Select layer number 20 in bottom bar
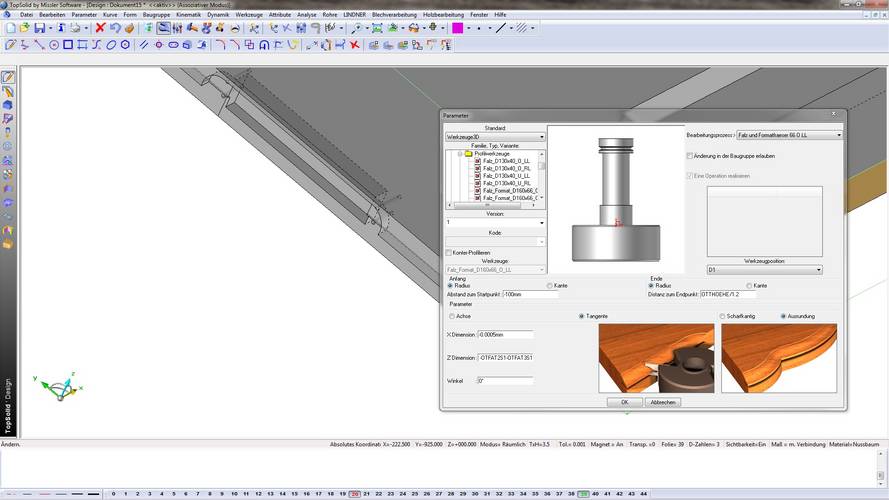 pos(355,494)
